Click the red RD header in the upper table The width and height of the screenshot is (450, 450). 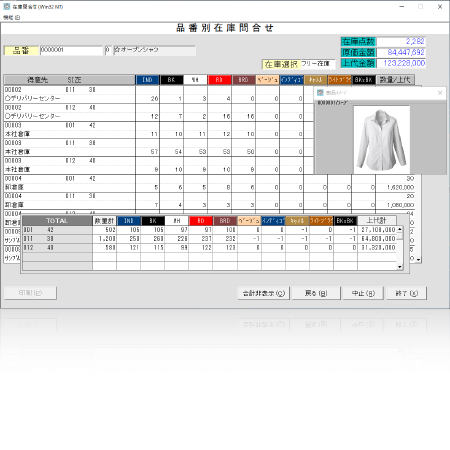[219, 80]
